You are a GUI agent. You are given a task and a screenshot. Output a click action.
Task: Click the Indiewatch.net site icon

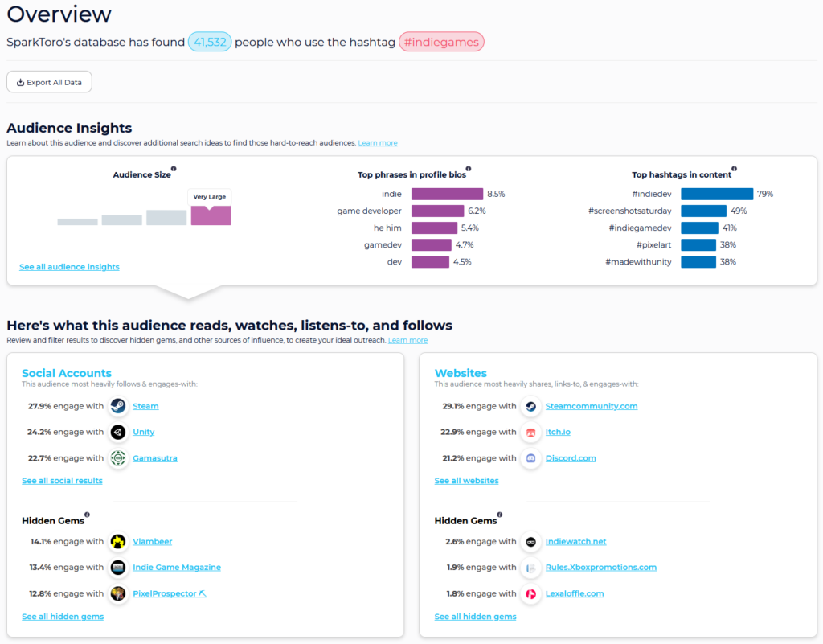click(530, 541)
